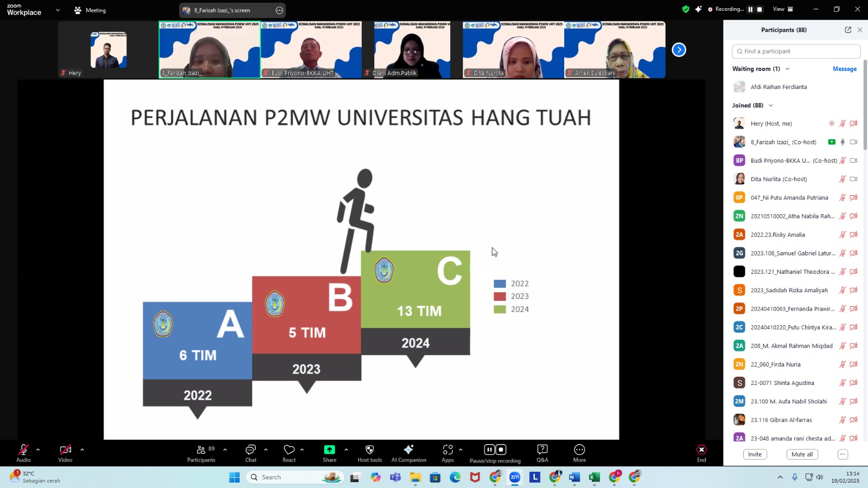This screenshot has height=488, width=868.
Task: Open the React emoji icon
Action: pyautogui.click(x=289, y=450)
